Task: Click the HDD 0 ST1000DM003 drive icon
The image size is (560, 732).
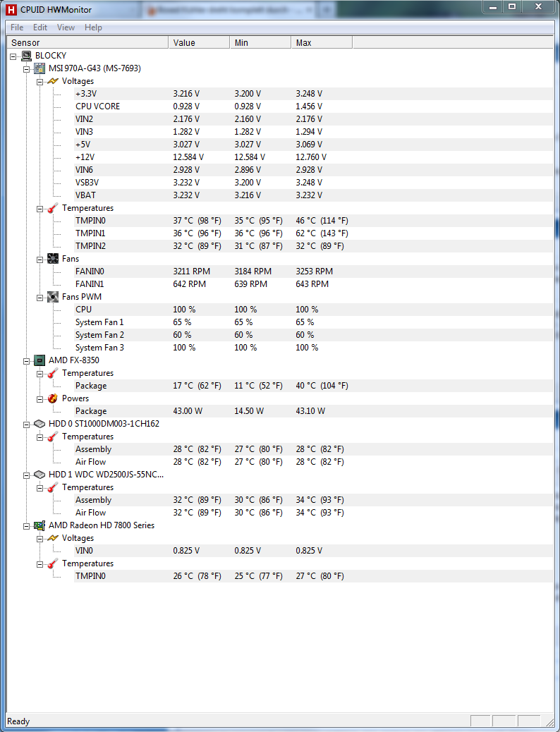Action: pyautogui.click(x=39, y=424)
